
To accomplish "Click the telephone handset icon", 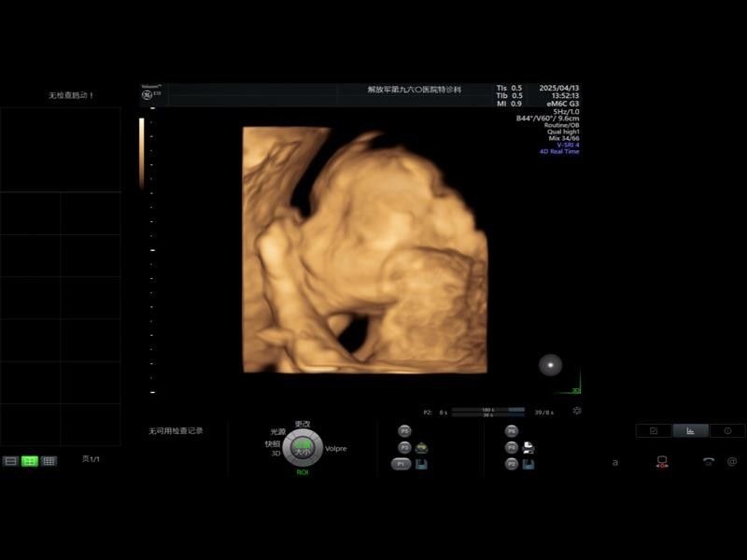I will pos(709,461).
